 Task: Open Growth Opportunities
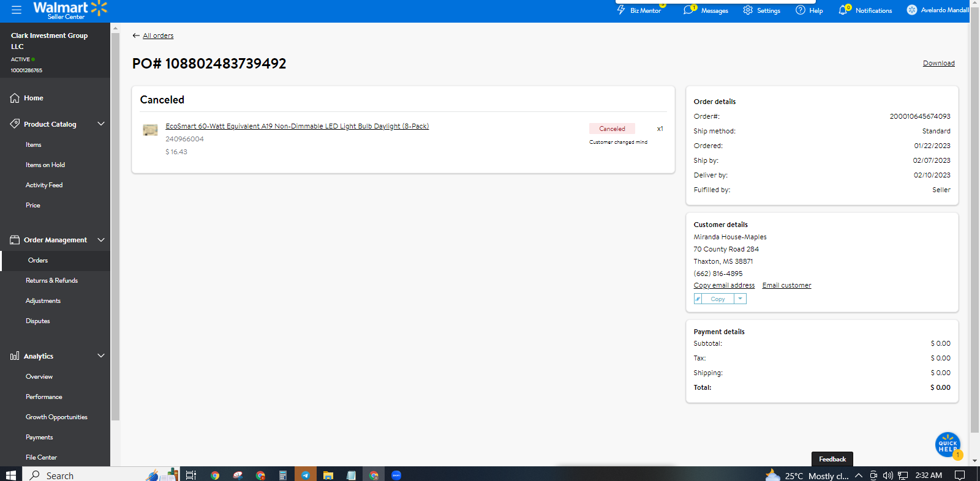coord(57,417)
